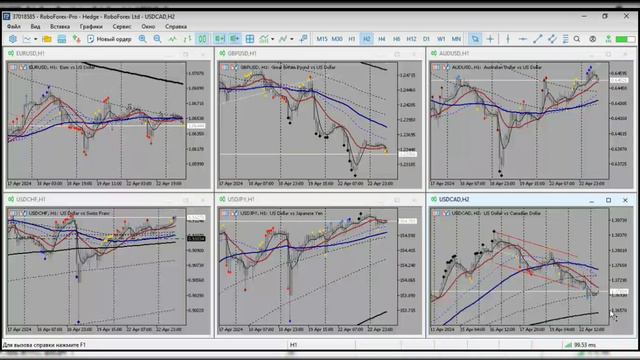Image resolution: width=640 pixels, height=360 pixels.
Task: Click the icon right of templates dropdown
Action: click(303, 39)
